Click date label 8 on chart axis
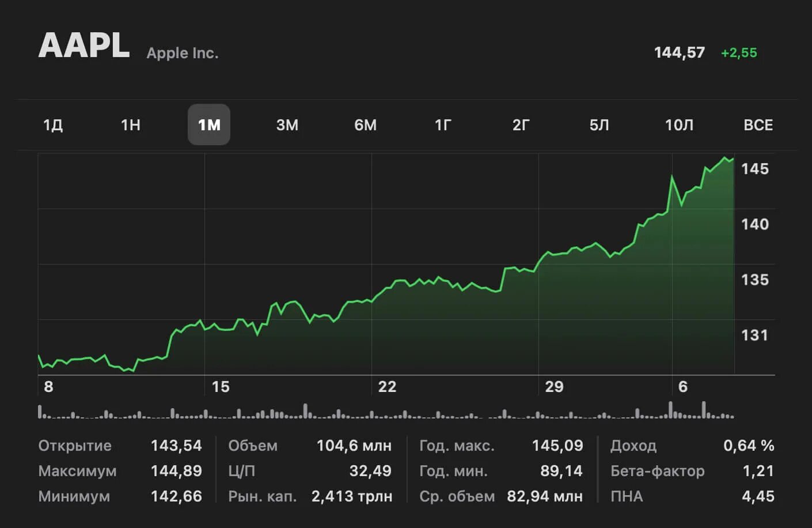The image size is (812, 528). [x=48, y=387]
